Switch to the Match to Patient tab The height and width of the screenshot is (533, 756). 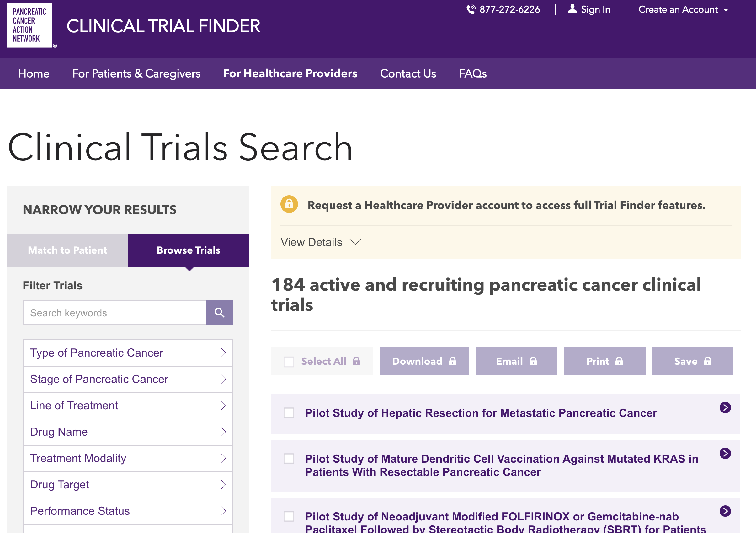click(x=67, y=250)
